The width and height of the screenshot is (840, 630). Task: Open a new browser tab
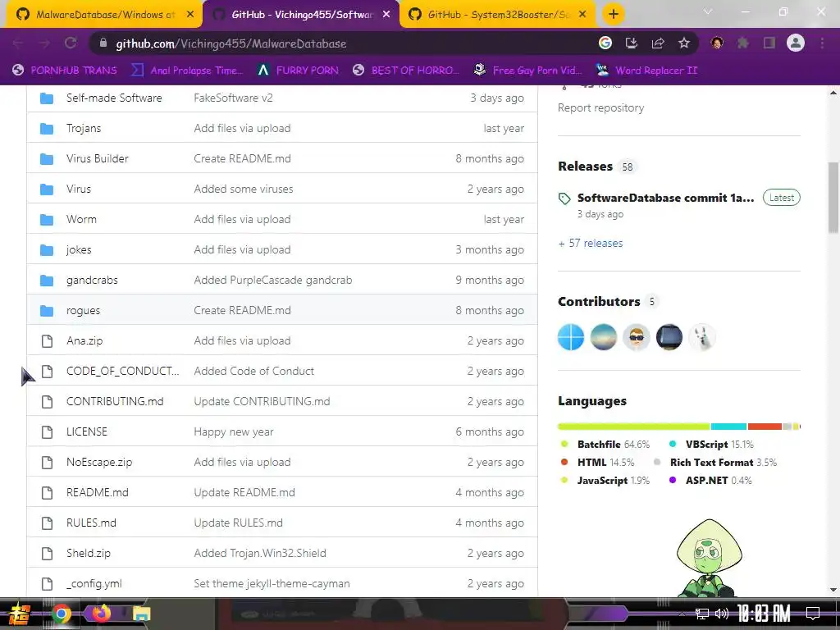[614, 15]
